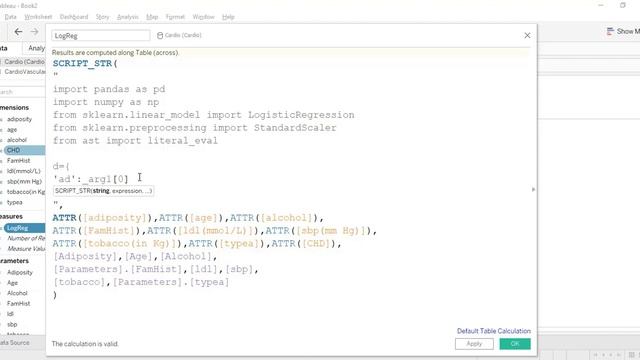Open the Data Source tab
640x360 pixels.
click(x=15, y=342)
